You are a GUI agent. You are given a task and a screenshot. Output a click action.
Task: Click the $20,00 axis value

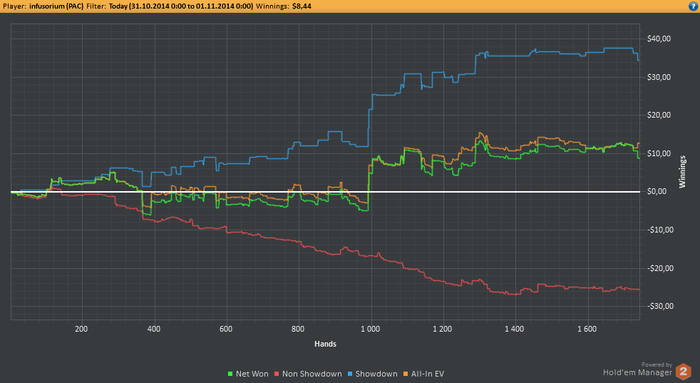pos(659,115)
